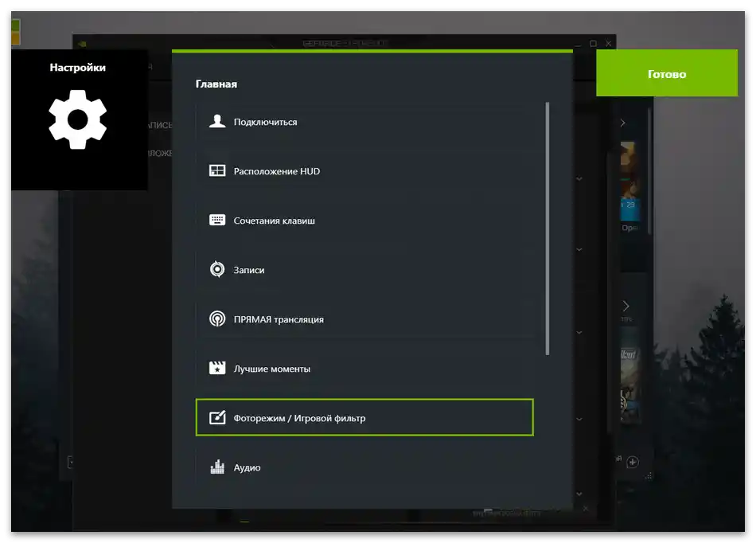Screen dimensions: 756x543
Task: Click the Сочетания клавиш keyboard icon
Action: 217,220
